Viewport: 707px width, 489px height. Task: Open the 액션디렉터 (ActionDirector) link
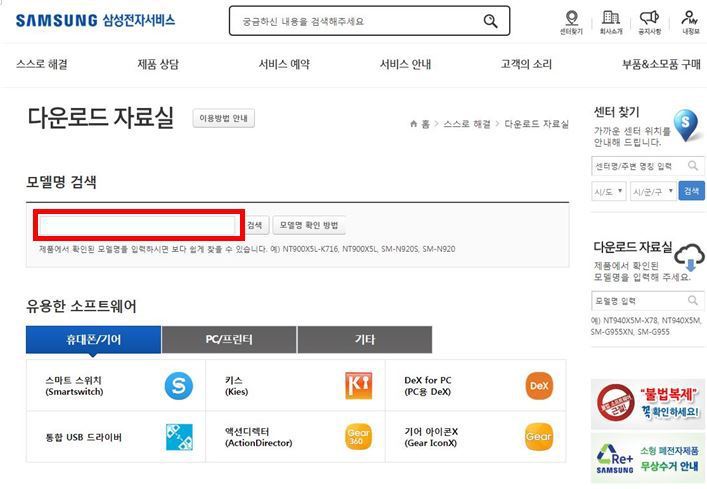click(258, 437)
